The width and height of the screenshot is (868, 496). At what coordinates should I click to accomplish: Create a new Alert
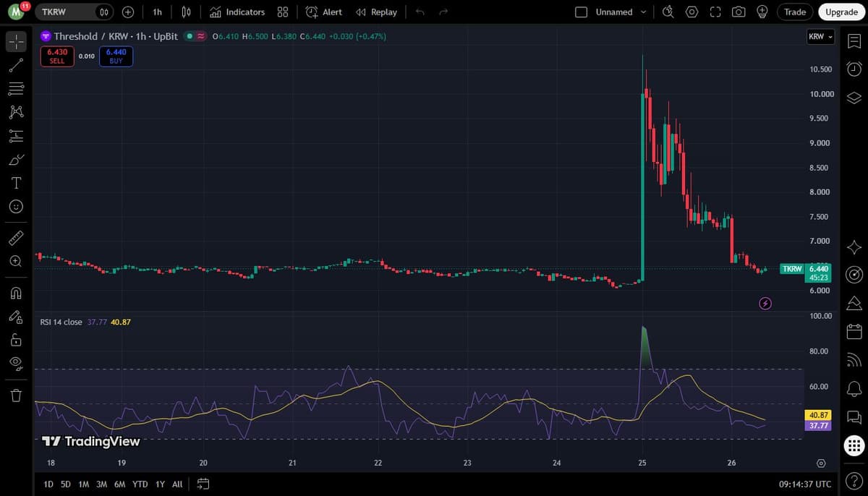(324, 12)
